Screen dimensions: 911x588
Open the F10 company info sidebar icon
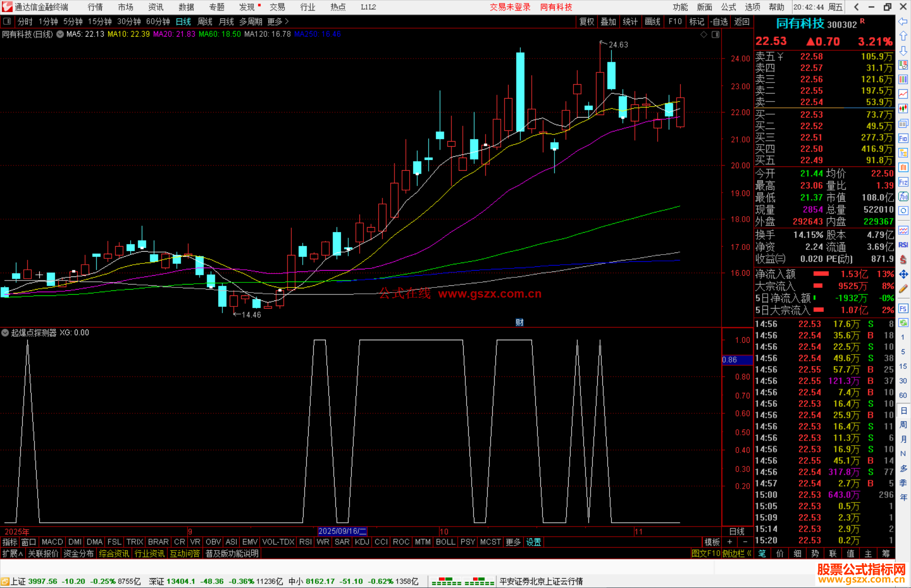903,138
